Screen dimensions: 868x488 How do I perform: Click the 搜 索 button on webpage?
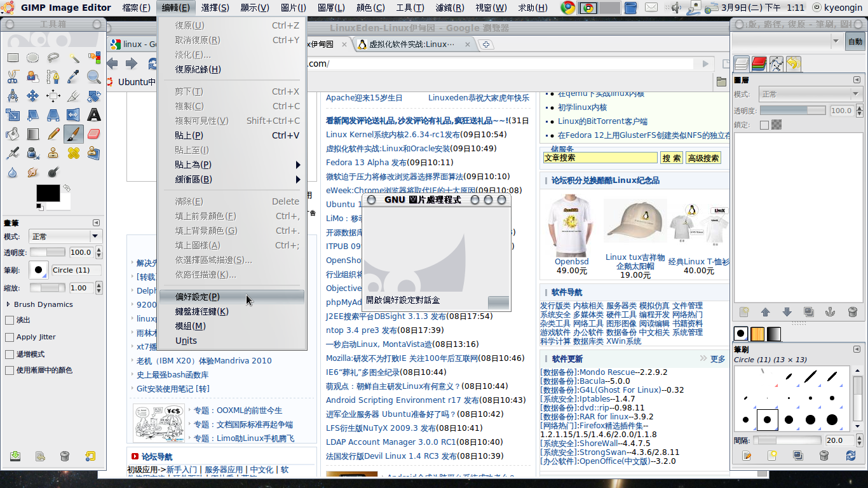[671, 158]
